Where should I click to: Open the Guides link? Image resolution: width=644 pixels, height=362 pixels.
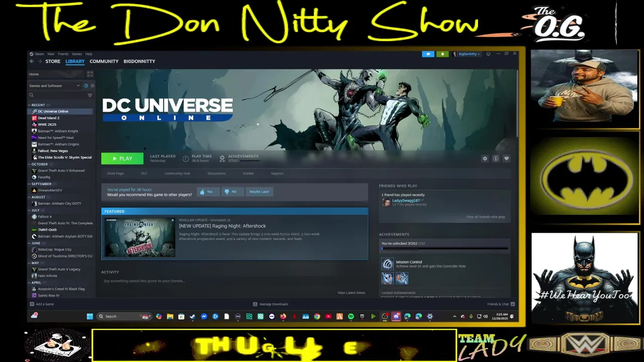click(x=248, y=173)
